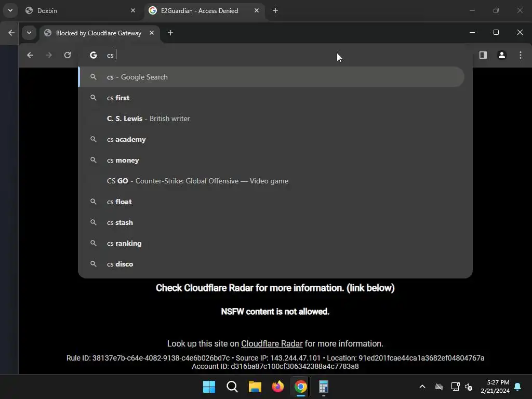This screenshot has height=399, width=532.
Task: Open new tab next to Cloudflare Gateway tab
Action: (170, 33)
